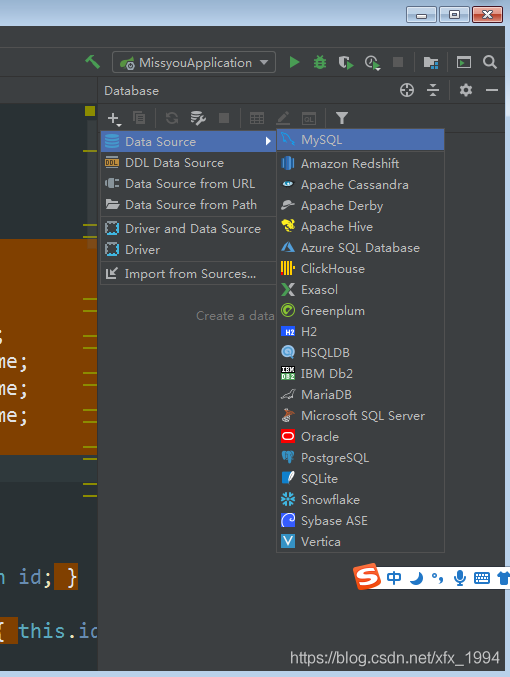Start debugging with the bug icon
Screen dimensions: 510x677
pyautogui.click(x=320, y=63)
